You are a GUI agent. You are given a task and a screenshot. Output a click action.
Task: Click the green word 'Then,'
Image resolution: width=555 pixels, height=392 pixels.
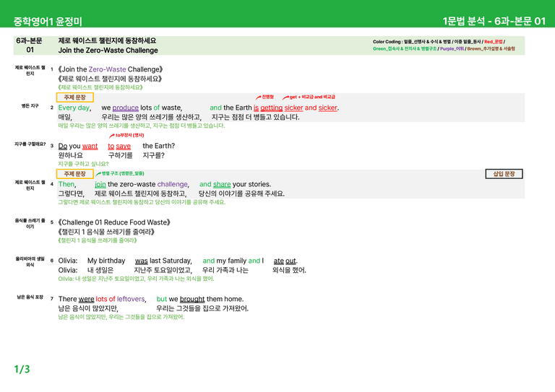tap(67, 184)
